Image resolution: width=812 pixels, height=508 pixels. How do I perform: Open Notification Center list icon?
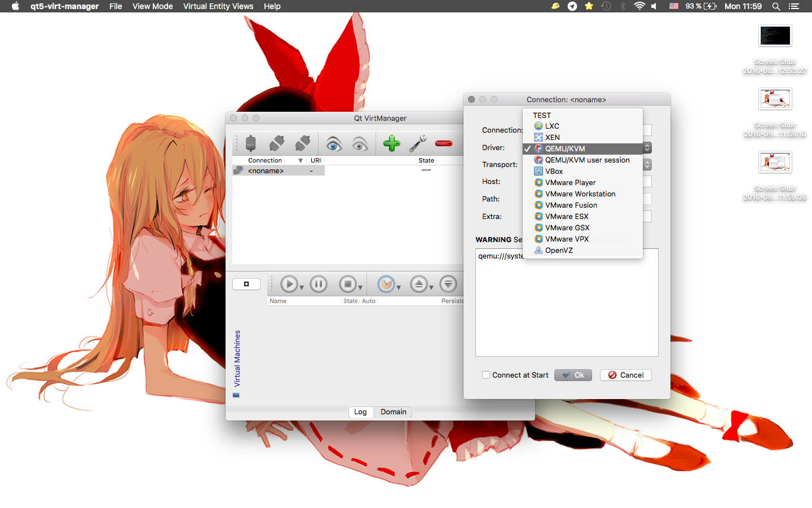click(x=794, y=6)
